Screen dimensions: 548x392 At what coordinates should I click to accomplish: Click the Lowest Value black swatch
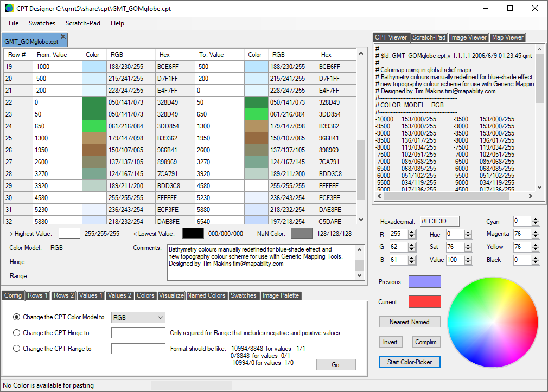193,233
